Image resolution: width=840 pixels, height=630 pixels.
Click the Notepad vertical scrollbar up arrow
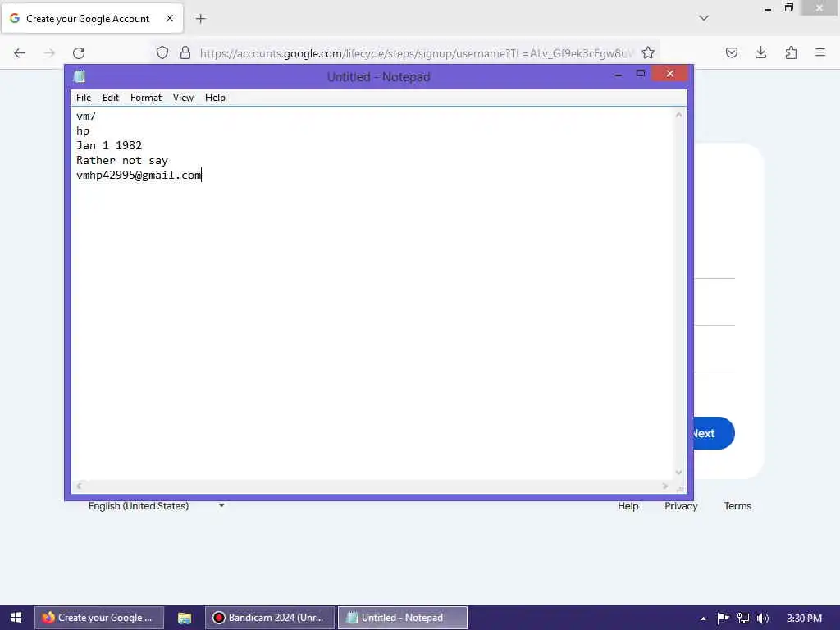678,115
